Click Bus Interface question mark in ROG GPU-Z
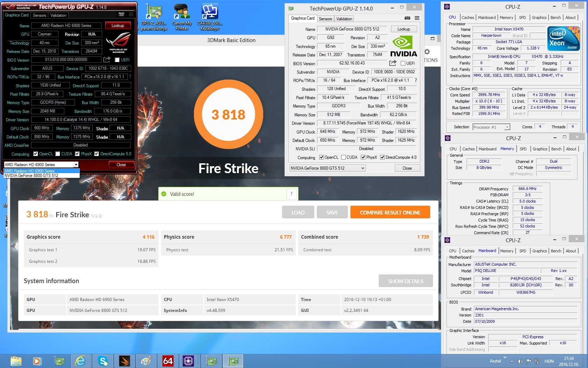The width and height of the screenshot is (588, 368). pos(130,77)
